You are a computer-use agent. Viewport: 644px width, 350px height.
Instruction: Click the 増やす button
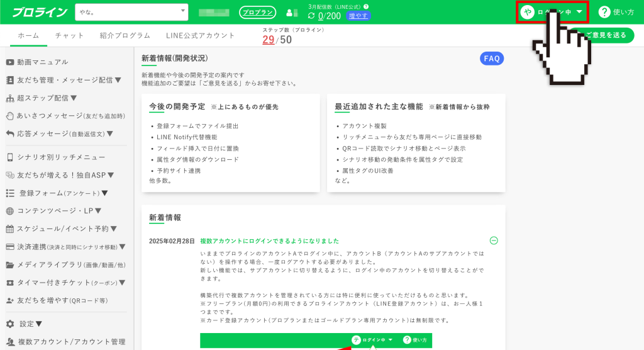358,16
